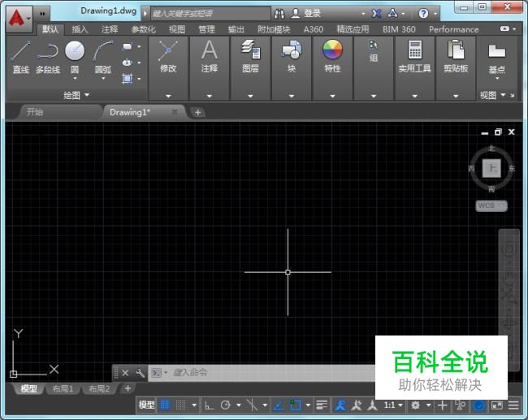Add a new layout with plus button
Image resolution: width=528 pixels, height=420 pixels.
click(128, 388)
